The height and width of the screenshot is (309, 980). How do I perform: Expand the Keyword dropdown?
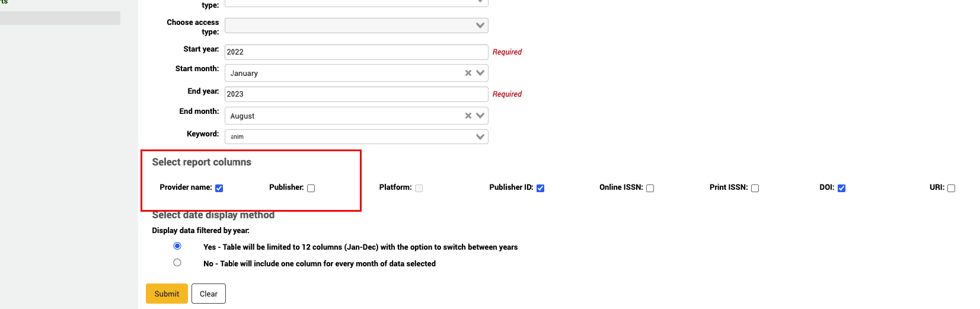pyautogui.click(x=480, y=137)
